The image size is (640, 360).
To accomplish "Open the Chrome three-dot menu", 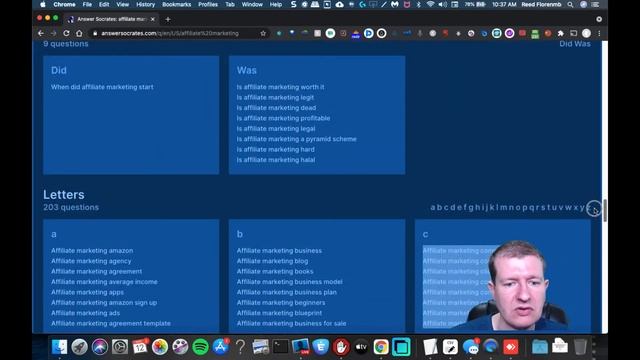I will pyautogui.click(x=599, y=33).
